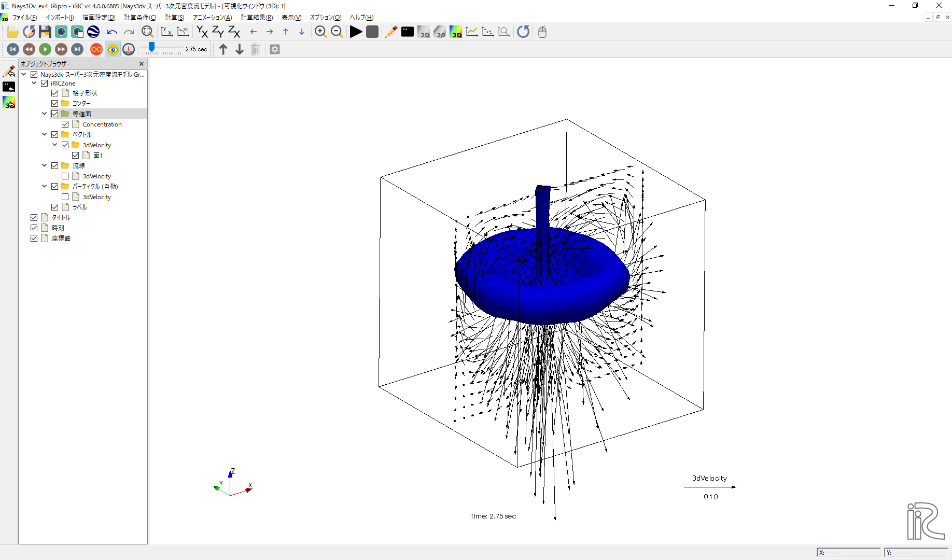Open the 描画設定(D) menu
Viewport: 952px width, 560px height.
[99, 18]
